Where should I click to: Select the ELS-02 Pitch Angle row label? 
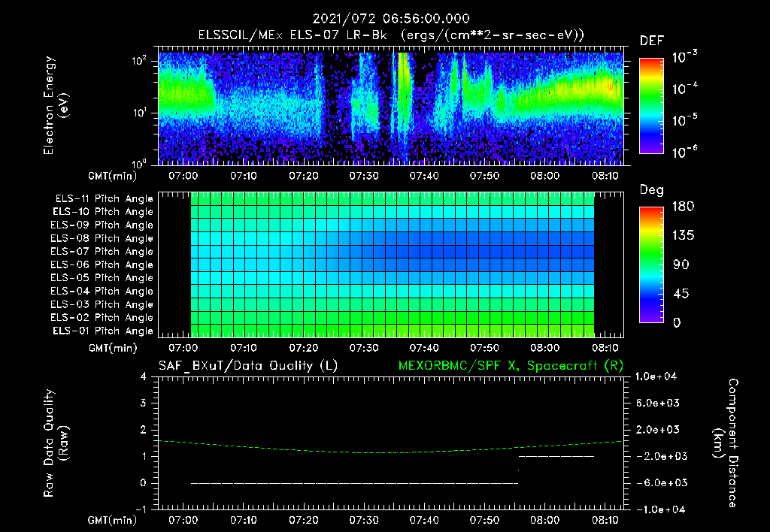(102, 318)
